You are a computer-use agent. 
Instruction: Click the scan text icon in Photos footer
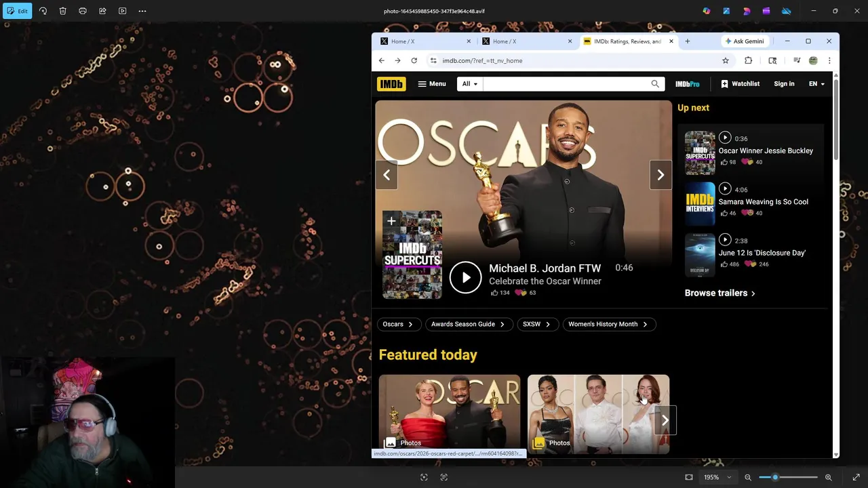(x=444, y=477)
